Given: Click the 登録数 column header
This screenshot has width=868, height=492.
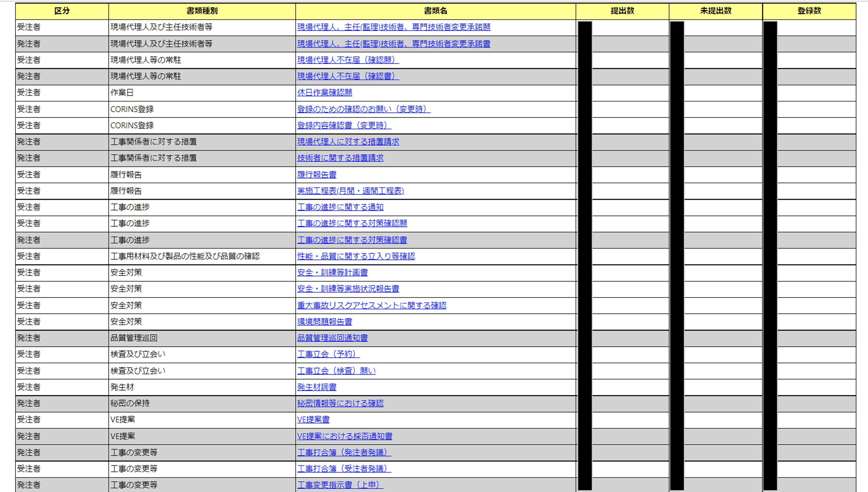Looking at the screenshot, I should [809, 11].
